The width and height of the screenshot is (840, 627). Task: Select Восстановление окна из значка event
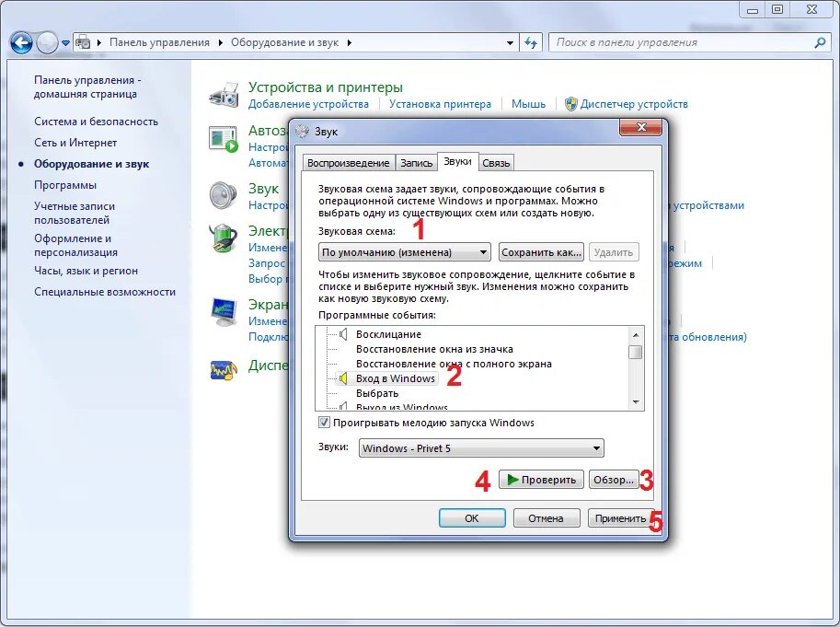pos(434,349)
